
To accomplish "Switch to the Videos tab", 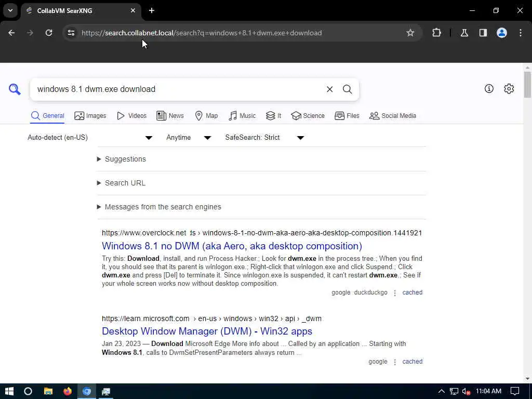I will [131, 116].
